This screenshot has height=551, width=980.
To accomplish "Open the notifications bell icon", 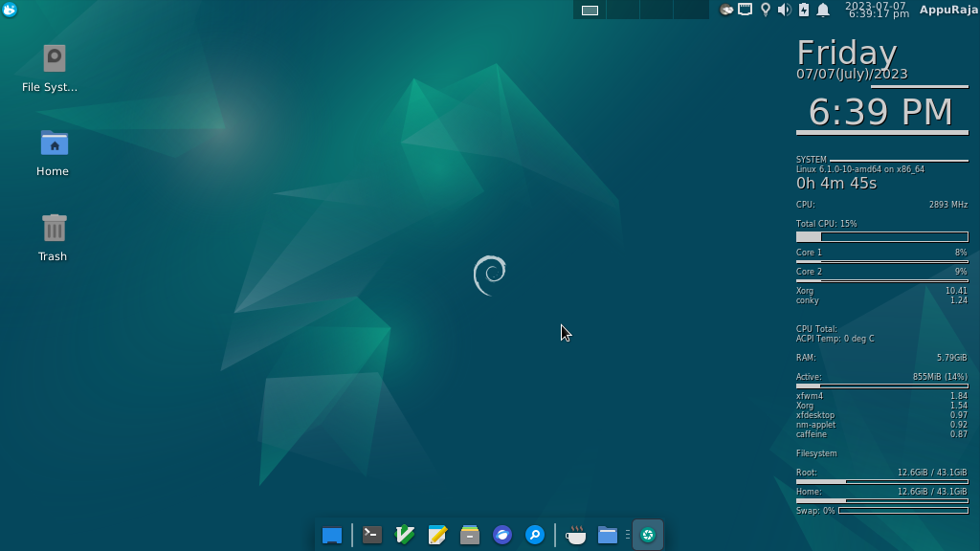I will [823, 10].
